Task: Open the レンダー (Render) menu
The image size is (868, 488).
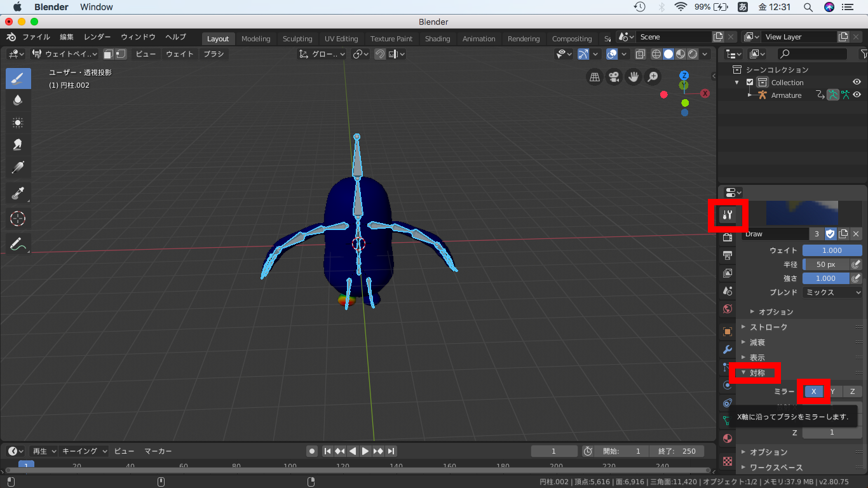Action: (97, 37)
